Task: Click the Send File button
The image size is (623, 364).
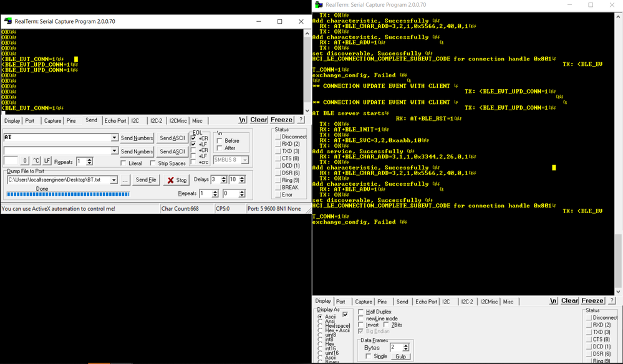Action: click(146, 180)
